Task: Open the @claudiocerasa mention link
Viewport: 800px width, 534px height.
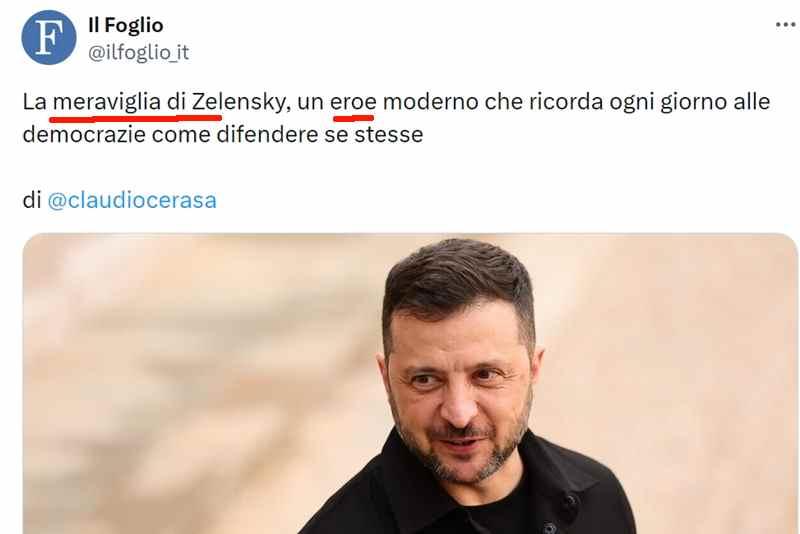Action: [x=132, y=200]
